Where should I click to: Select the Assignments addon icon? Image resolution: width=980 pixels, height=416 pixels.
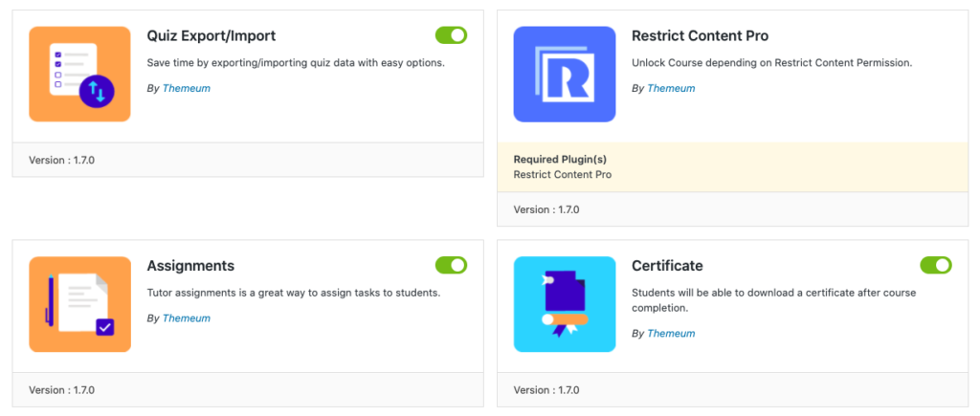click(x=79, y=304)
